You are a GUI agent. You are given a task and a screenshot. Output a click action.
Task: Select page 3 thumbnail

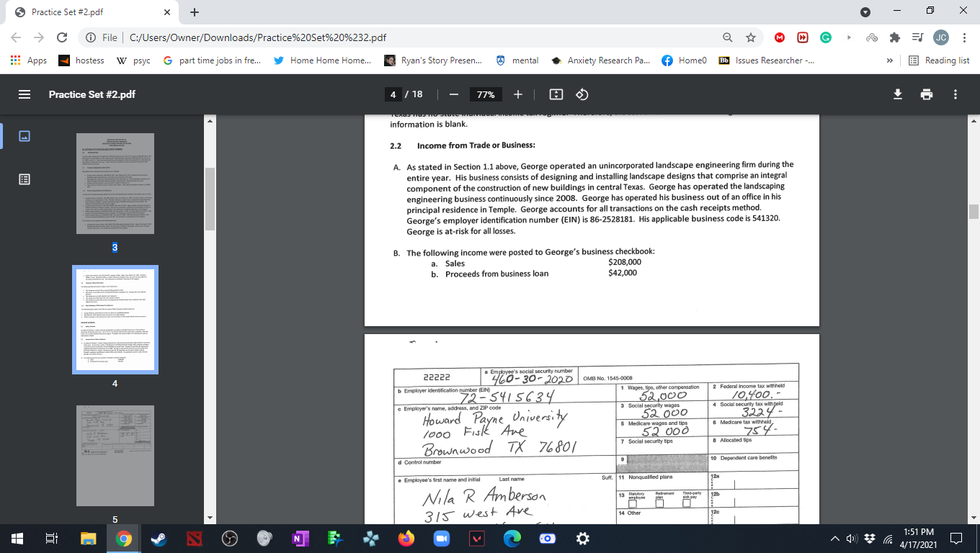tap(115, 183)
